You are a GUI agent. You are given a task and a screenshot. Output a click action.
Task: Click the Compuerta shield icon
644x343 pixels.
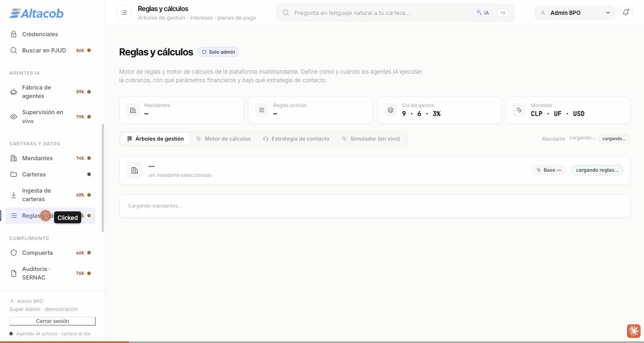pos(14,253)
